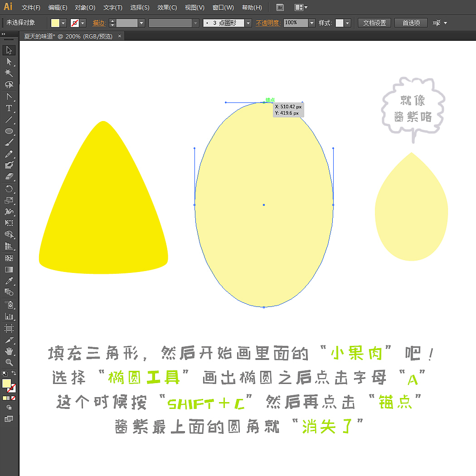476x476 pixels.
Task: Switch drawing mode icon in toolbox
Action: (x=9, y=408)
